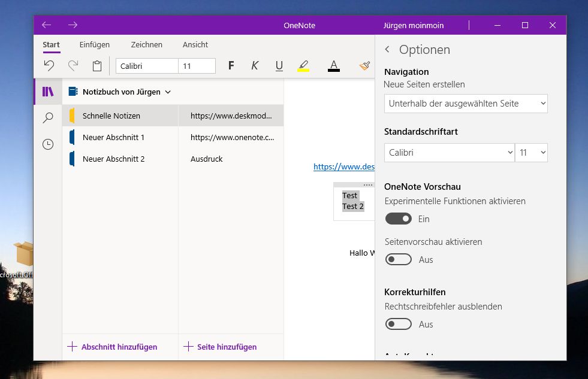Screen dimensions: 588x379
Task: Click the notebook icon beside Notizbuch von Jürgen
Action: [x=73, y=92]
